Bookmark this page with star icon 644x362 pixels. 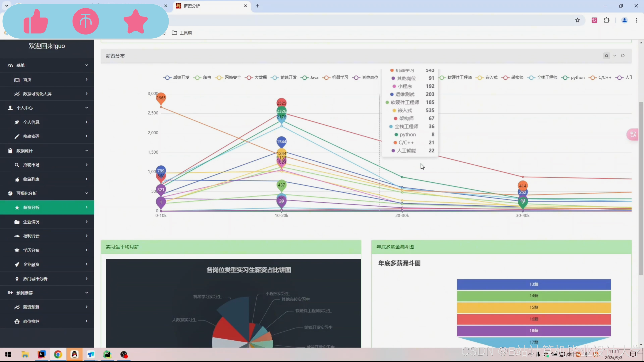pos(577,20)
